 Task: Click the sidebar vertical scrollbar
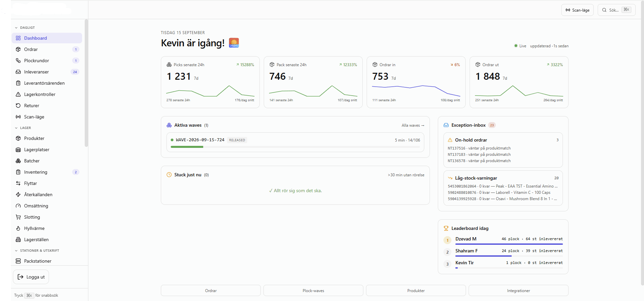[86, 83]
